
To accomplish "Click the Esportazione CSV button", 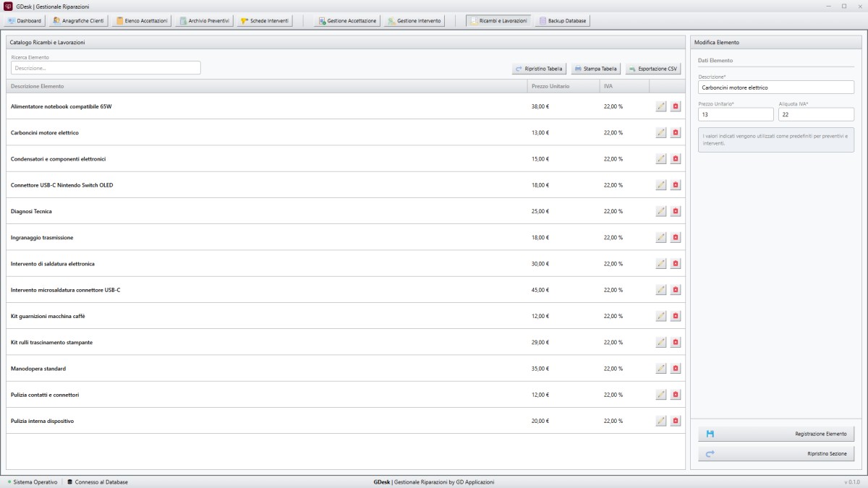I will click(x=653, y=69).
